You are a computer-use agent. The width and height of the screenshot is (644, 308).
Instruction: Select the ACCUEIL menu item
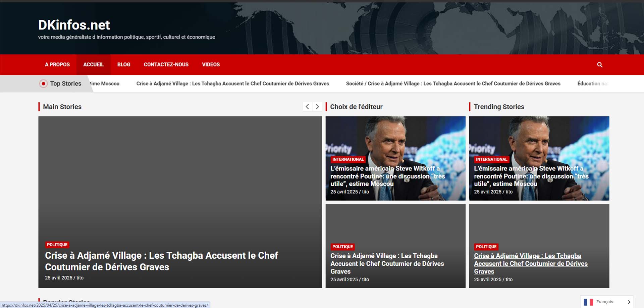(x=93, y=64)
